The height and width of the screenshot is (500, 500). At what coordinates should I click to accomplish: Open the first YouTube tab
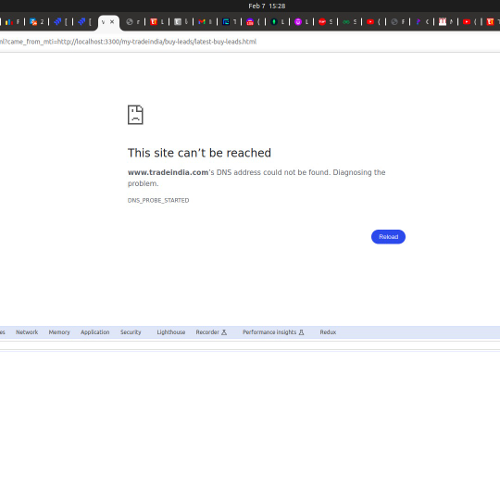pyautogui.click(x=373, y=22)
